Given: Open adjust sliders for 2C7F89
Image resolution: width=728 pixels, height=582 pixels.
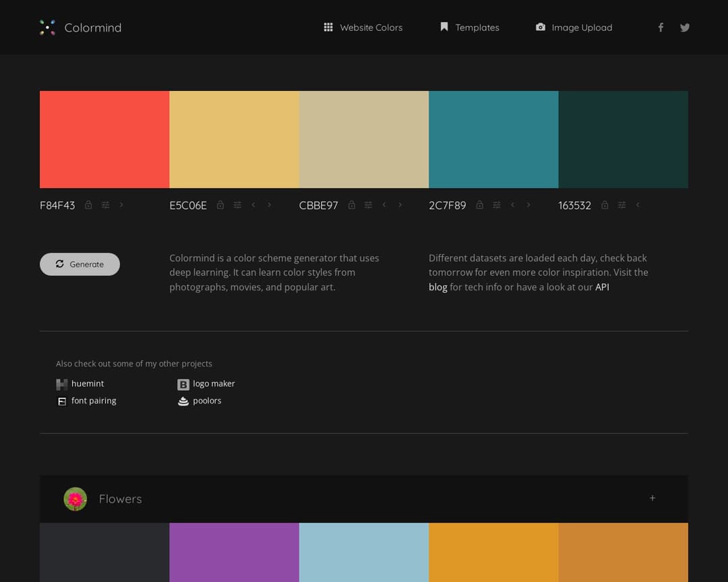Looking at the screenshot, I should click(x=496, y=205).
